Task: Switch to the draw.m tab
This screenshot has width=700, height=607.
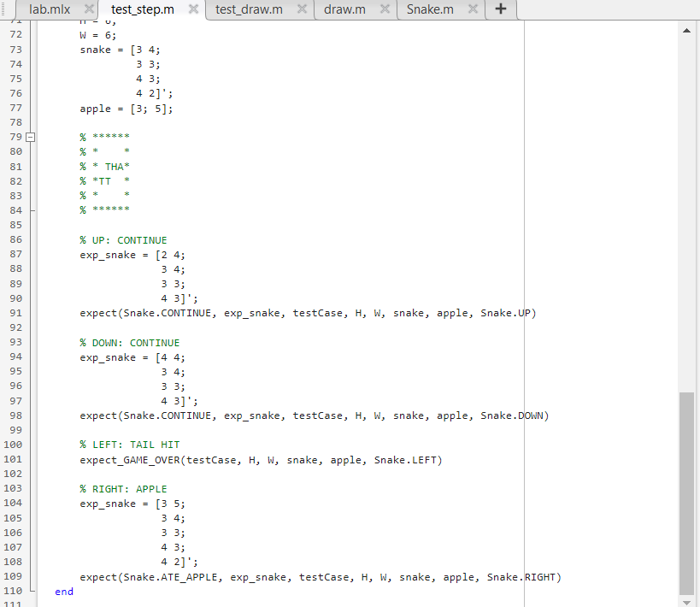Action: (344, 9)
